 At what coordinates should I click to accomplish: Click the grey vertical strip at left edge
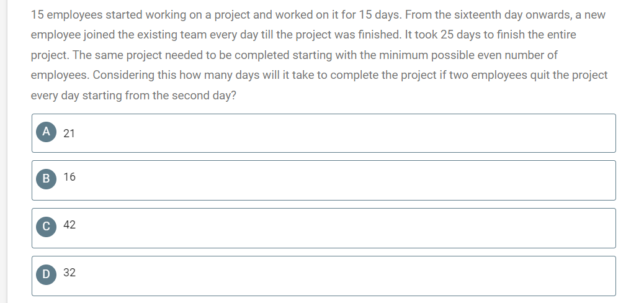4,151
